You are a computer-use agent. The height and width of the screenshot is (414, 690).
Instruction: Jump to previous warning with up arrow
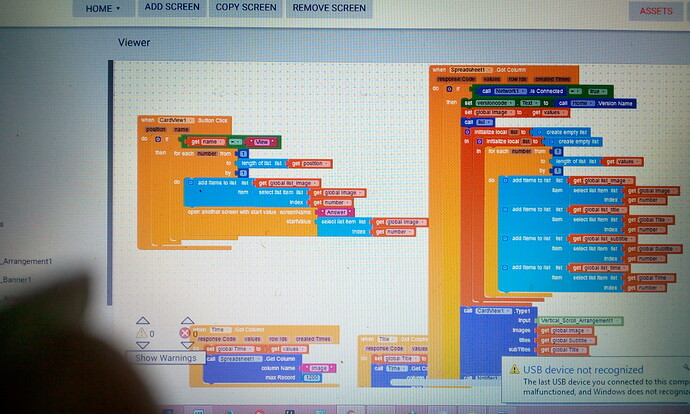143,320
